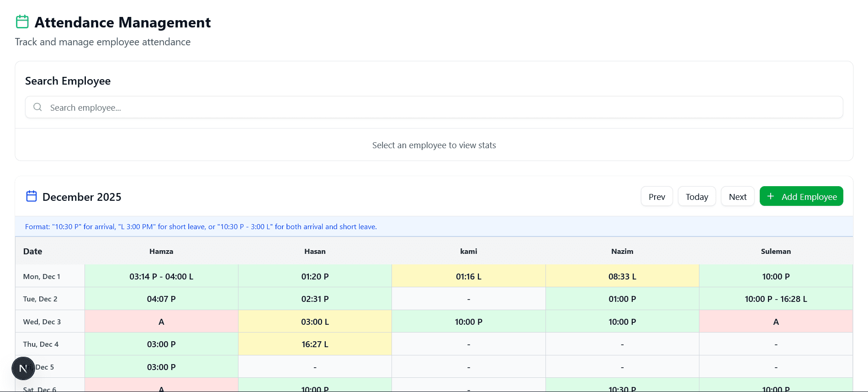Go to the previous month with Prev

tap(657, 196)
